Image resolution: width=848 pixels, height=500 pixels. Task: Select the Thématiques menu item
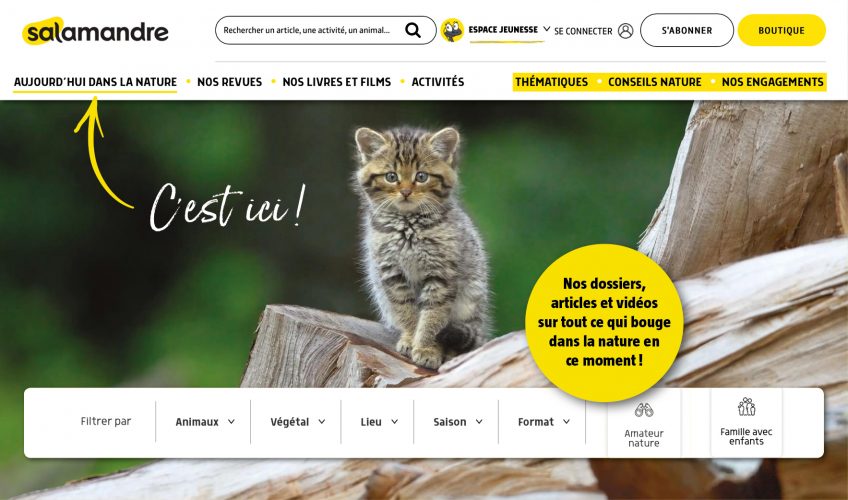pyautogui.click(x=551, y=82)
